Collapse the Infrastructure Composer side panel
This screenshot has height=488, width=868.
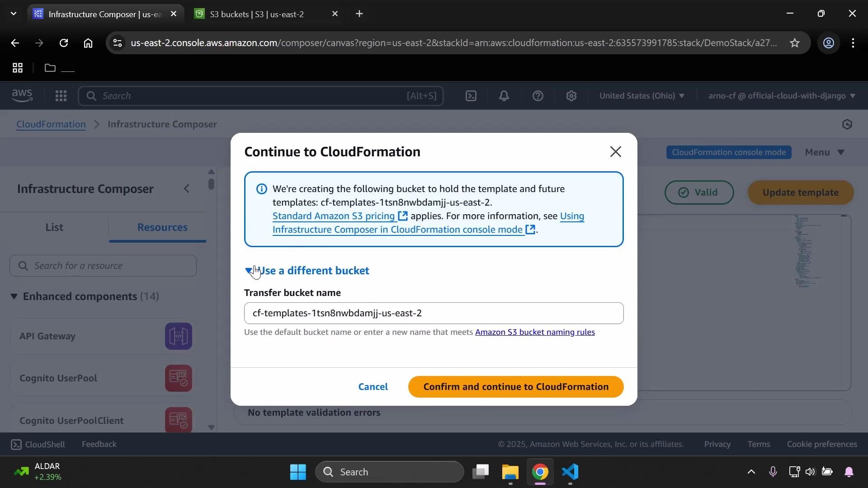point(187,189)
